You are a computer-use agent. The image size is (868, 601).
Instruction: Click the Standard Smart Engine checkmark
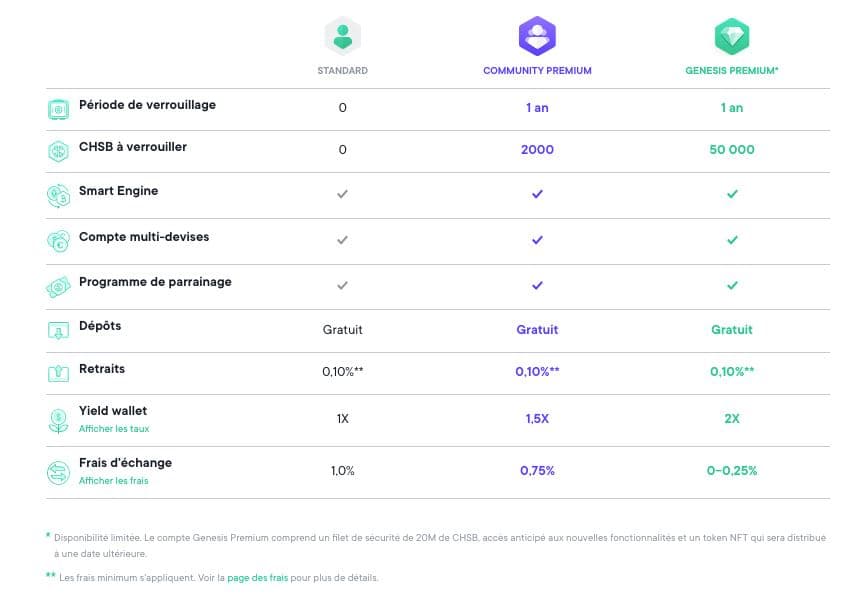pyautogui.click(x=342, y=194)
